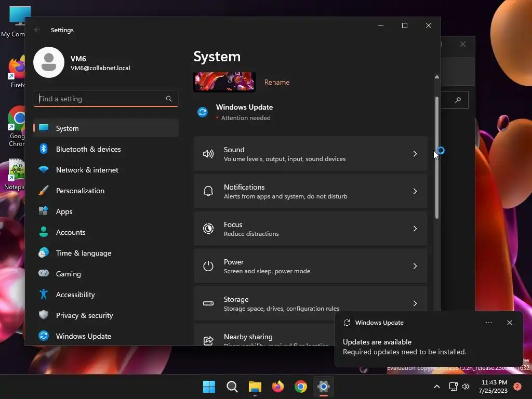Click the Personalization paintbrush icon
532x399 pixels.
[44, 190]
